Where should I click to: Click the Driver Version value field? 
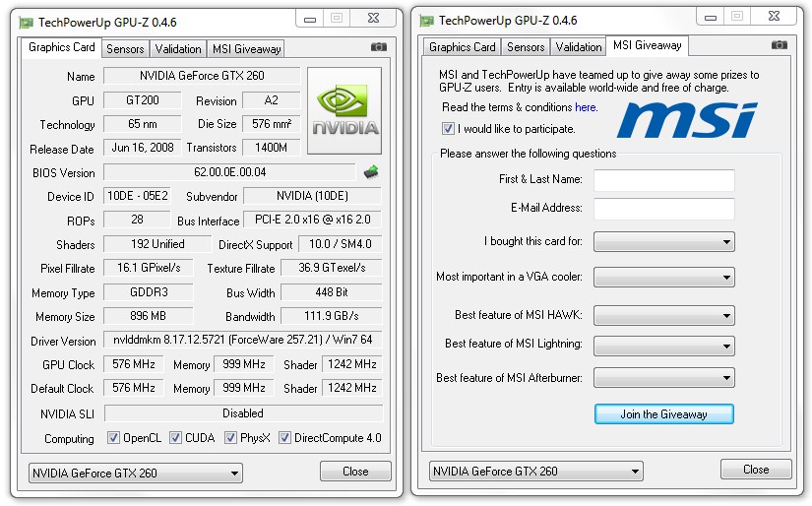243,340
